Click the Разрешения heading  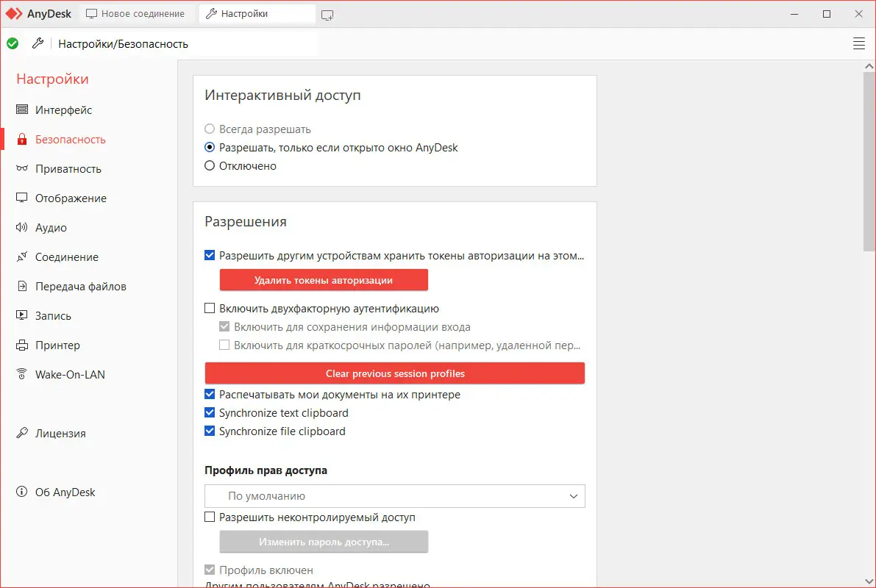pos(245,222)
